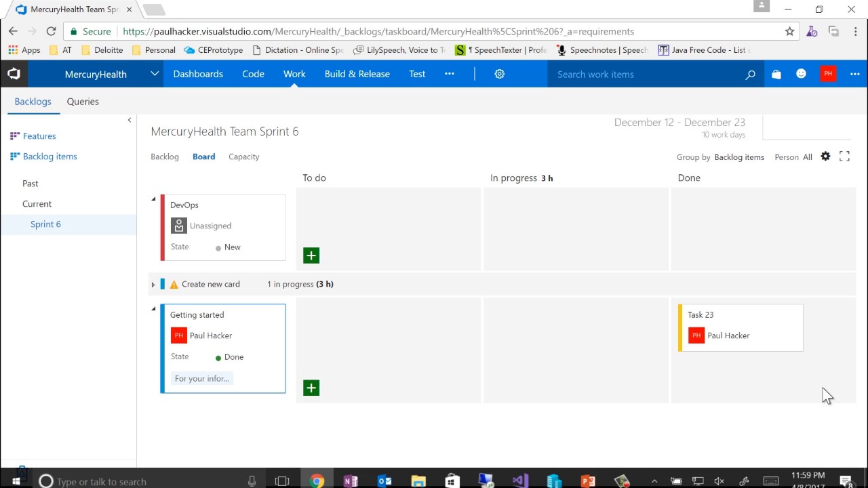Viewport: 868px width, 488px height.
Task: Open the Features backlog
Action: coord(39,136)
